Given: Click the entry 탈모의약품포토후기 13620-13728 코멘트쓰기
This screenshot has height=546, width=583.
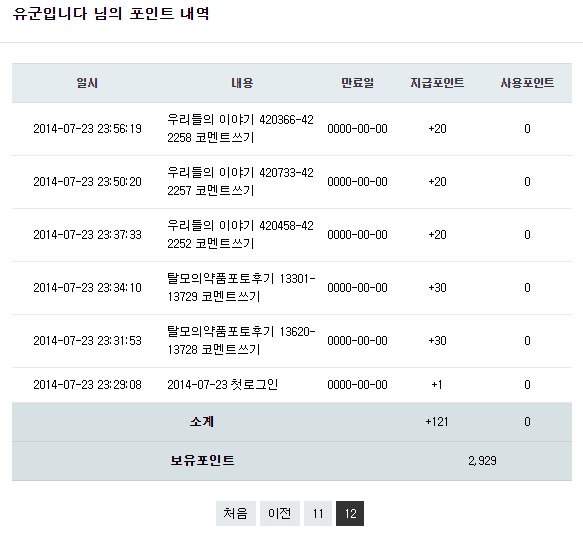Looking at the screenshot, I should pos(241,341).
